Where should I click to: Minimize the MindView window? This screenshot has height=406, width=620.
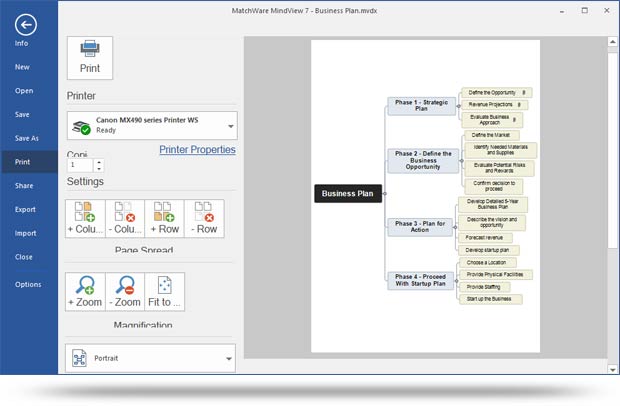pos(562,11)
